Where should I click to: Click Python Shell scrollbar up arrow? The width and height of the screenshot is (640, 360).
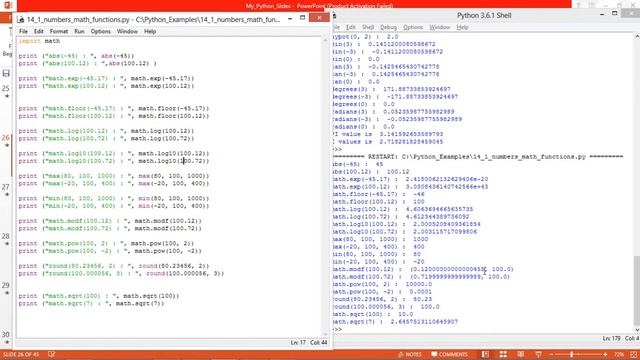pos(637,36)
